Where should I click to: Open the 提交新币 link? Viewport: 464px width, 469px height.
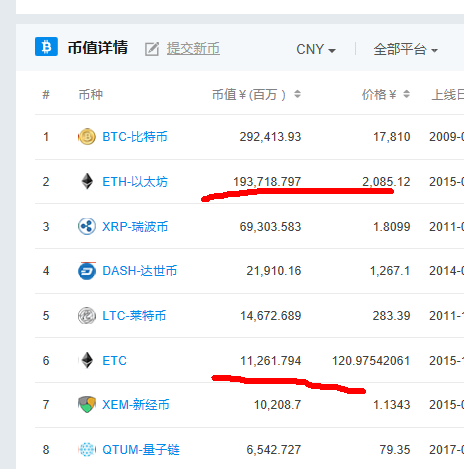(193, 49)
